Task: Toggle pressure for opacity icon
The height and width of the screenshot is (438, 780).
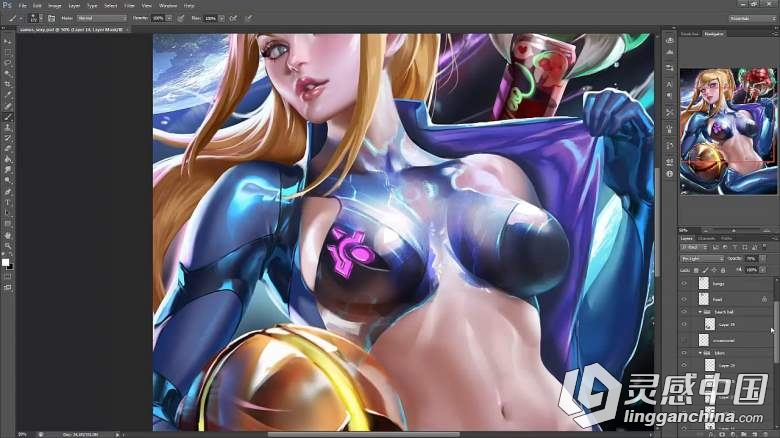Action: (181, 18)
